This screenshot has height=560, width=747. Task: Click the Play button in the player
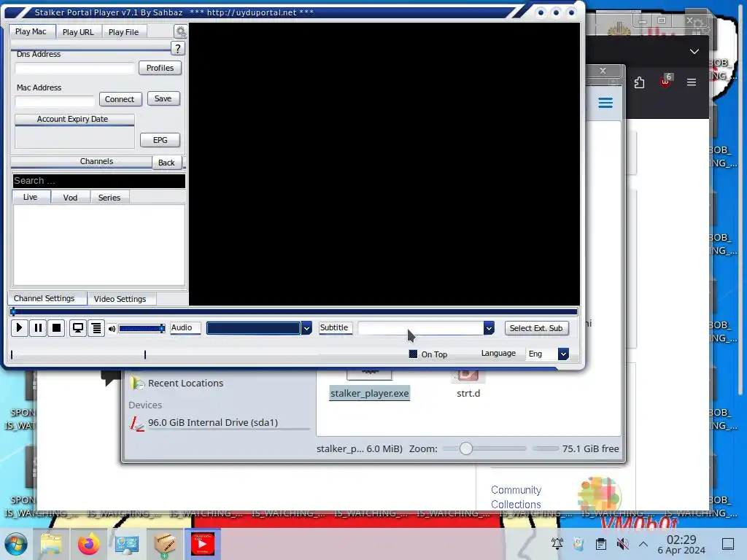(20, 328)
